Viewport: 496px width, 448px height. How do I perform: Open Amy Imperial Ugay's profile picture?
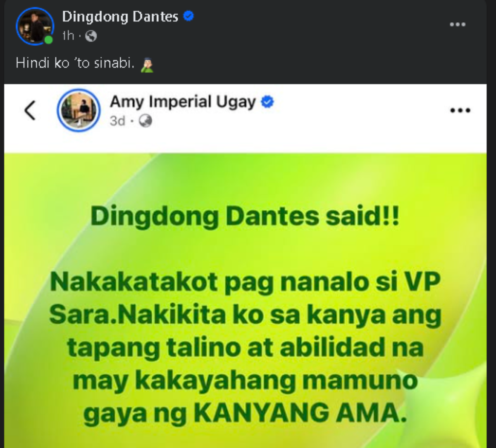[79, 110]
